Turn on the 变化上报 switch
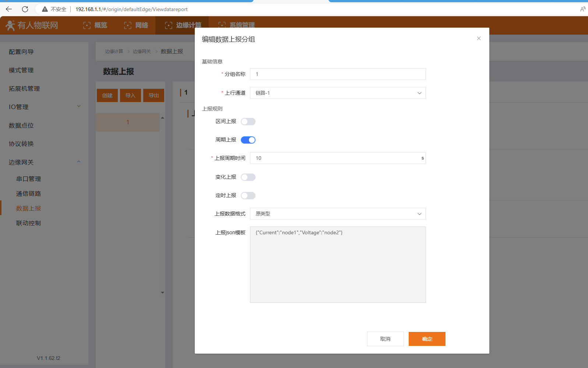Image resolution: width=588 pixels, height=368 pixels. coord(248,177)
